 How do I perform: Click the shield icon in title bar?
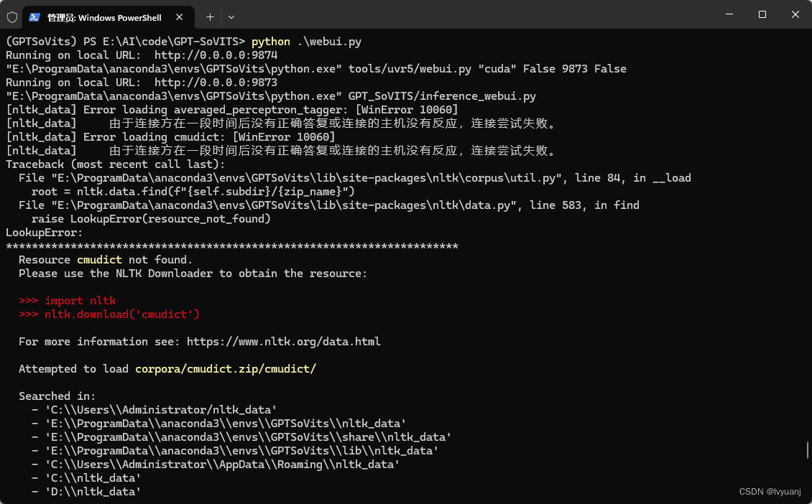[x=12, y=17]
